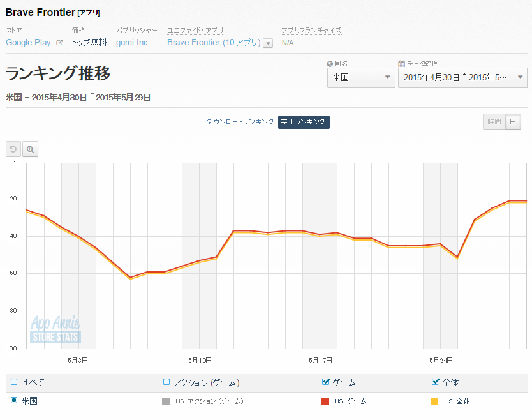This screenshot has height=420, width=532.
Task: Switch chart granularity to 日
Action: point(513,121)
